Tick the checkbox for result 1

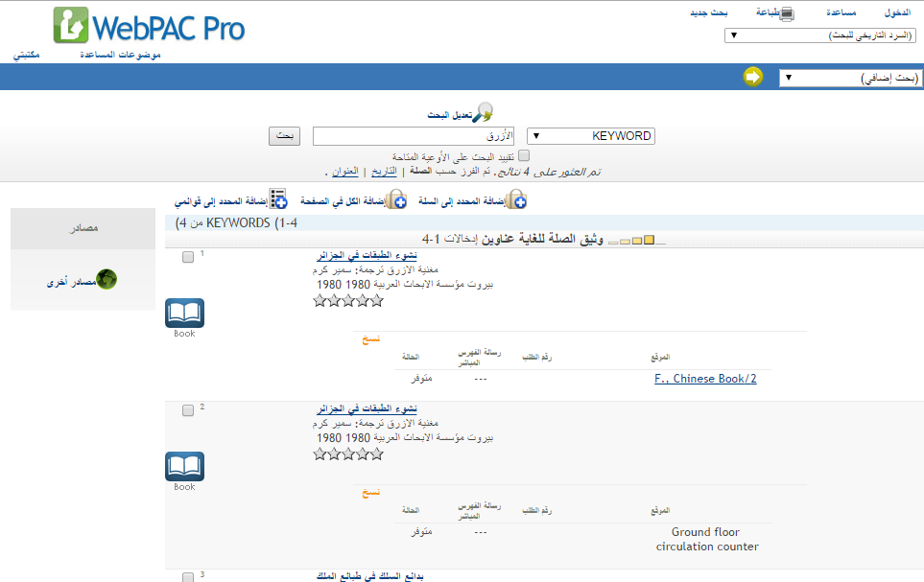(x=188, y=257)
